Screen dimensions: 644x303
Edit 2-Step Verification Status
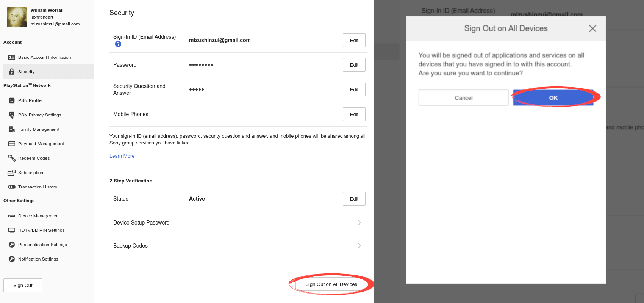(x=354, y=199)
